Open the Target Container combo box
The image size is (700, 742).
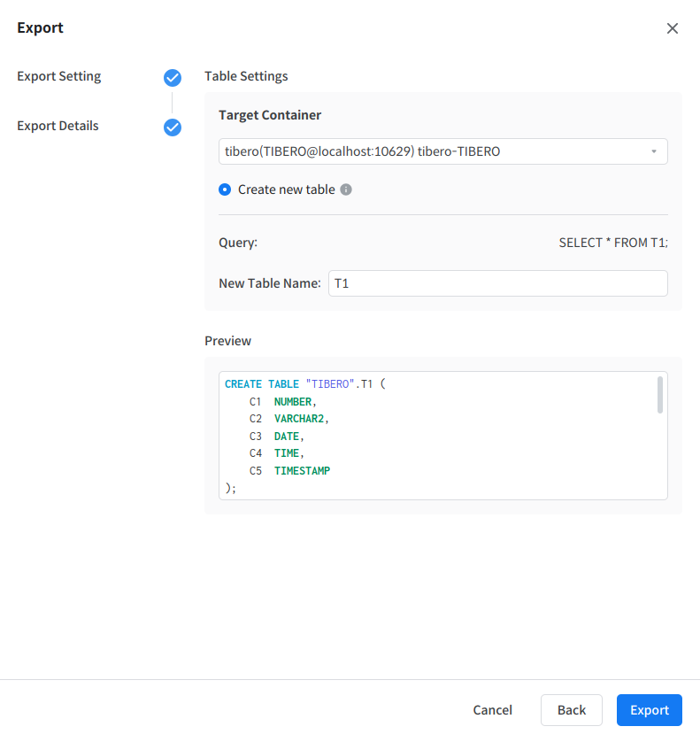tap(442, 151)
